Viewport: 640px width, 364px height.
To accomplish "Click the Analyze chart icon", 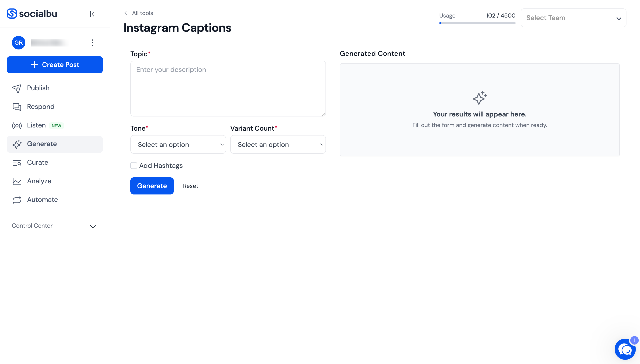I will click(17, 181).
